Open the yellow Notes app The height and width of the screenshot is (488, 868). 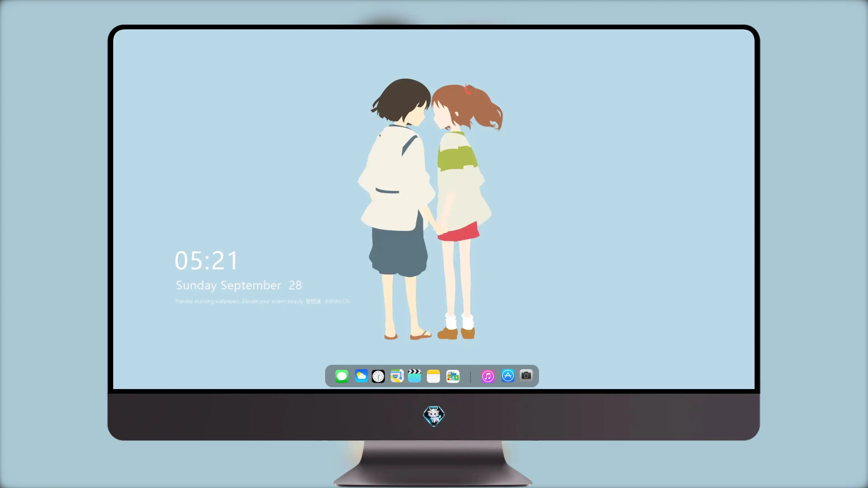pos(433,376)
